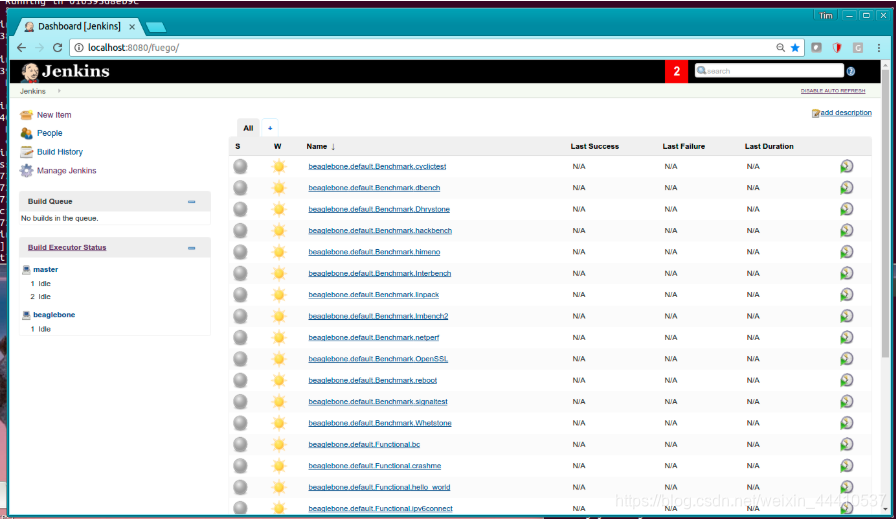Open the New Item page
The image size is (896, 519).
click(54, 115)
